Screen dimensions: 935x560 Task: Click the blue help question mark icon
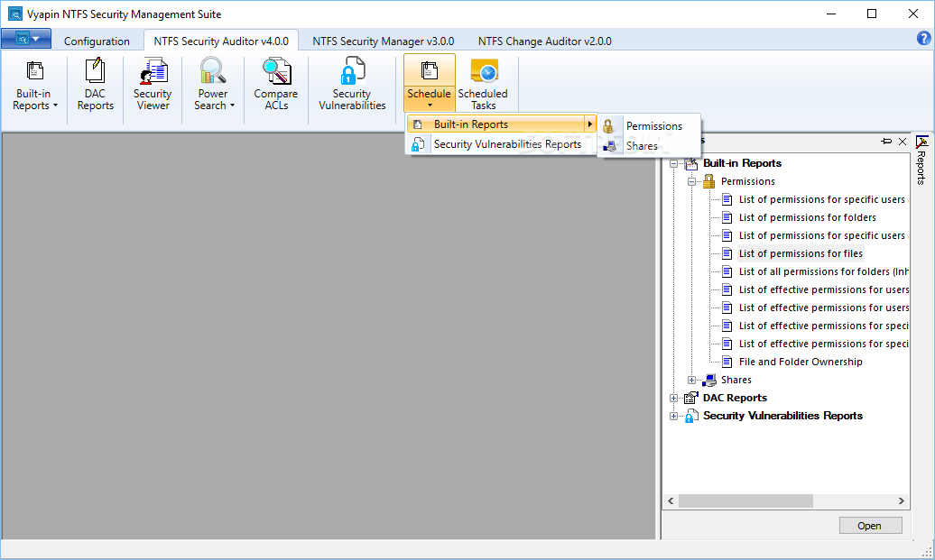(x=923, y=39)
